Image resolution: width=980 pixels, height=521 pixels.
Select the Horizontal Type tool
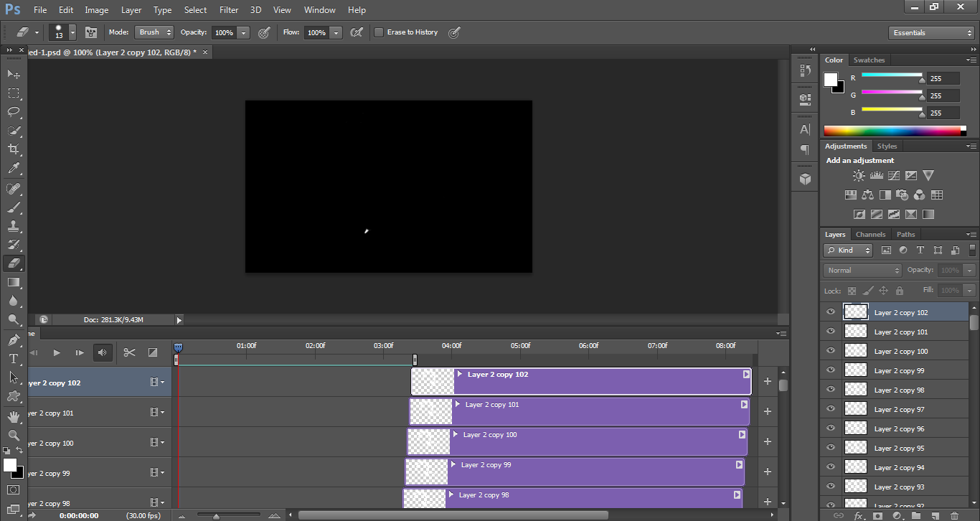coord(14,359)
